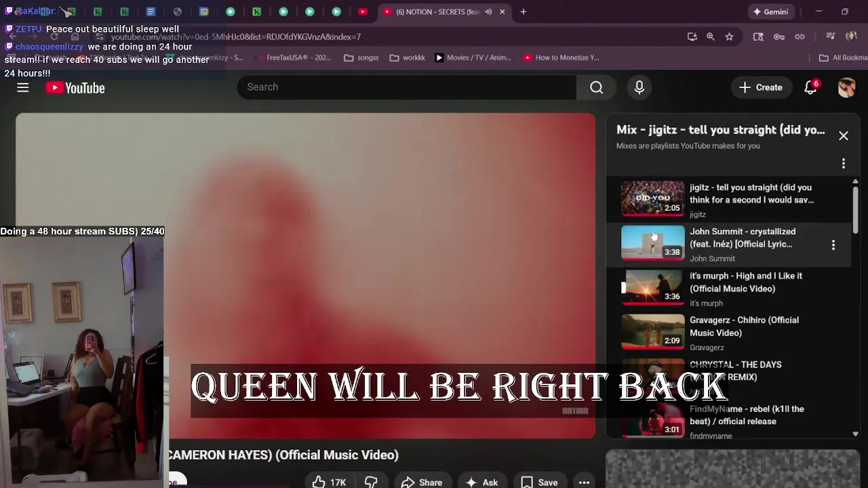Open the reading mode side panel icon
The height and width of the screenshot is (488, 868).
[758, 37]
